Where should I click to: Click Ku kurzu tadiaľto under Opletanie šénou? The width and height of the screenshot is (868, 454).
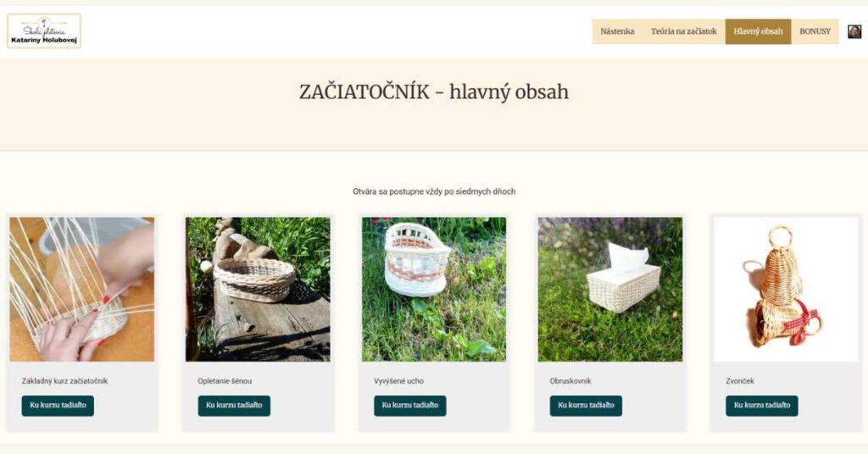[x=234, y=406]
